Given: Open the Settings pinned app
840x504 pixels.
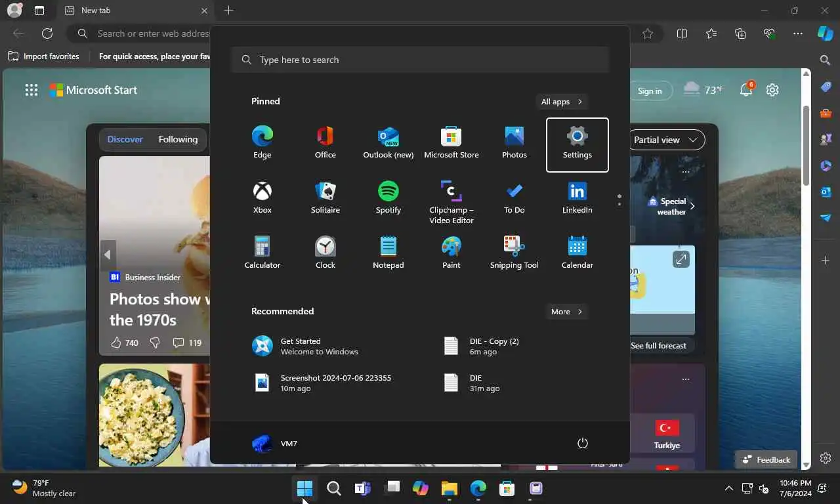Looking at the screenshot, I should click(x=577, y=144).
